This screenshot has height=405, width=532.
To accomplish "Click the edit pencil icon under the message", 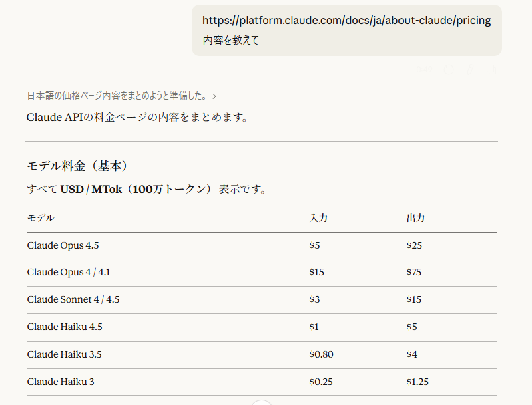I will [470, 68].
